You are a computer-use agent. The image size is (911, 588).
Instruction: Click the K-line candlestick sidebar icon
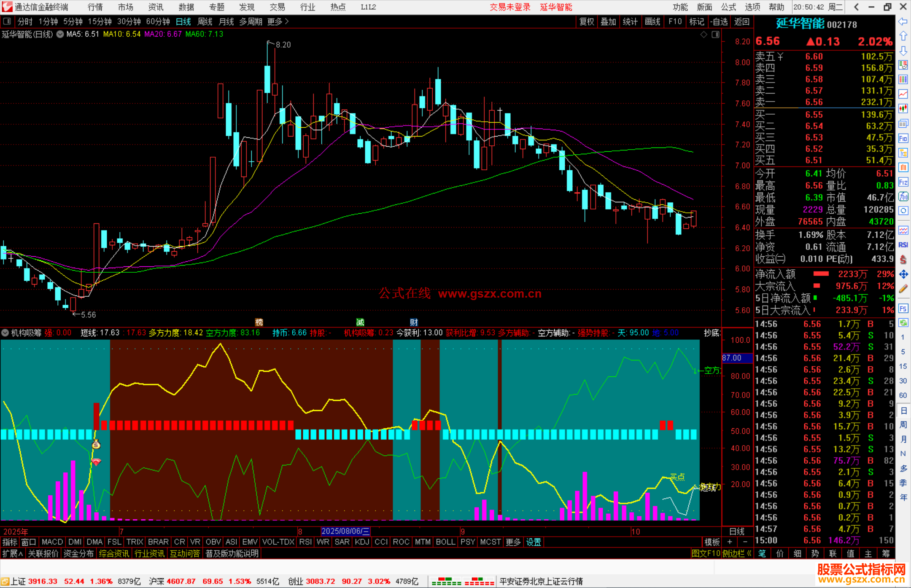tap(903, 108)
